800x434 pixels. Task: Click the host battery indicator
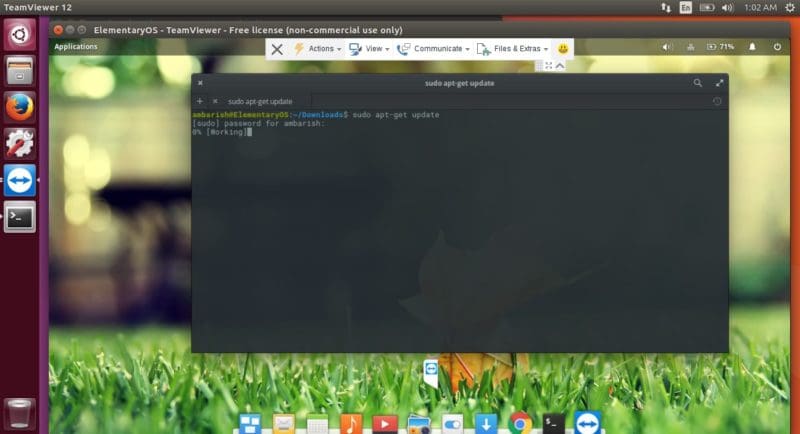pyautogui.click(x=707, y=8)
